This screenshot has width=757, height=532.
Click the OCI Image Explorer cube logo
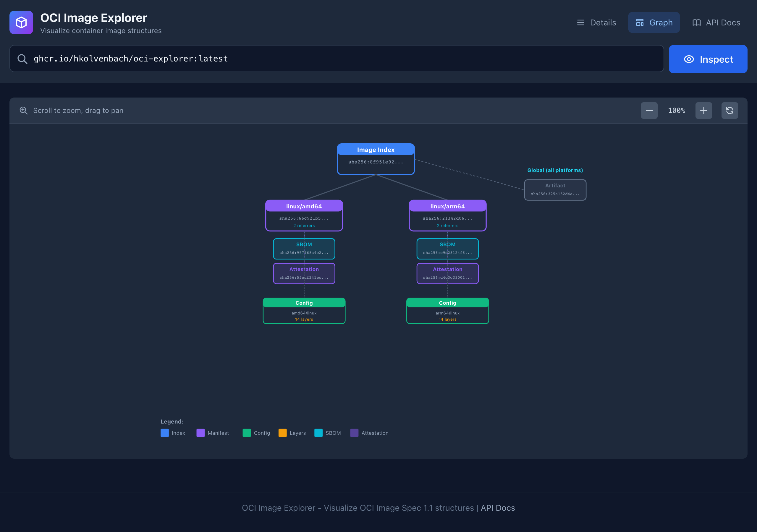click(21, 22)
